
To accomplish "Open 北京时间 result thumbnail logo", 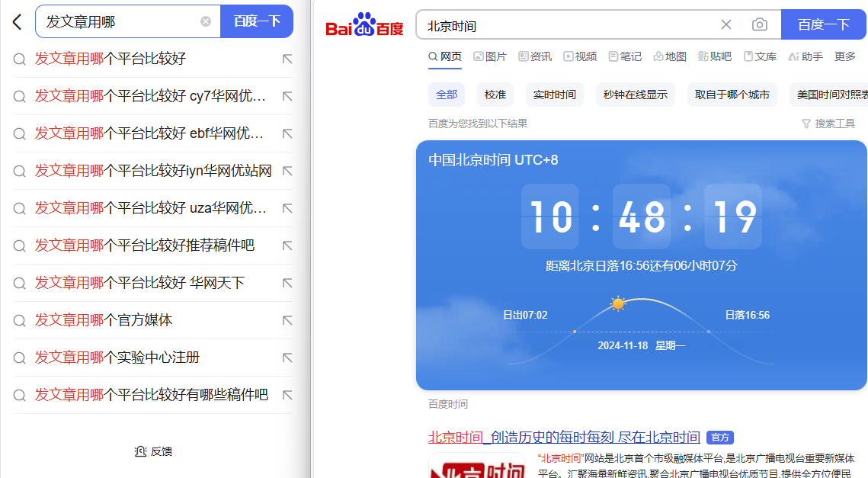I will (477, 465).
